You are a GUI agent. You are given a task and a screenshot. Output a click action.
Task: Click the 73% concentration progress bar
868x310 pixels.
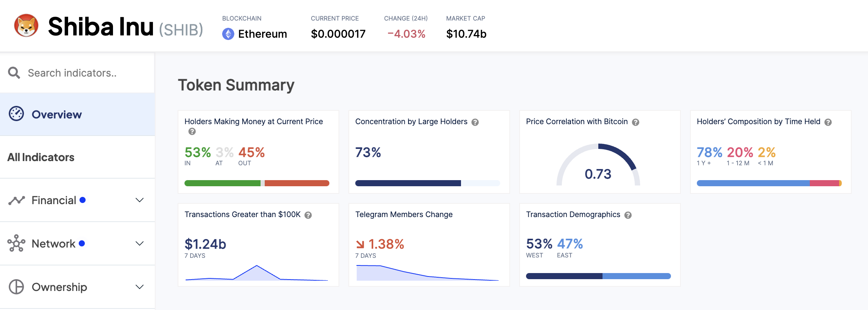tap(428, 183)
